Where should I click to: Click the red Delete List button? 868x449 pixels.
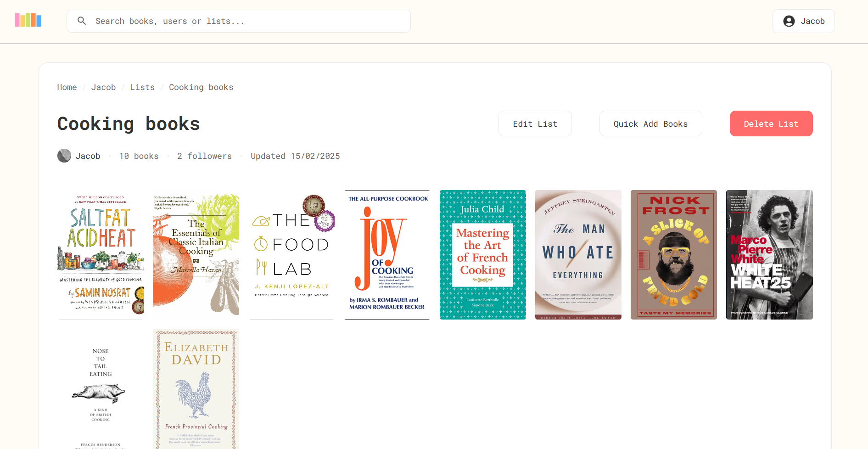coord(771,123)
